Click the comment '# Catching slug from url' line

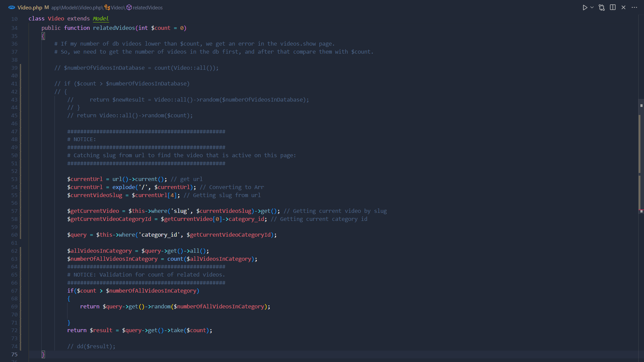[x=182, y=155]
